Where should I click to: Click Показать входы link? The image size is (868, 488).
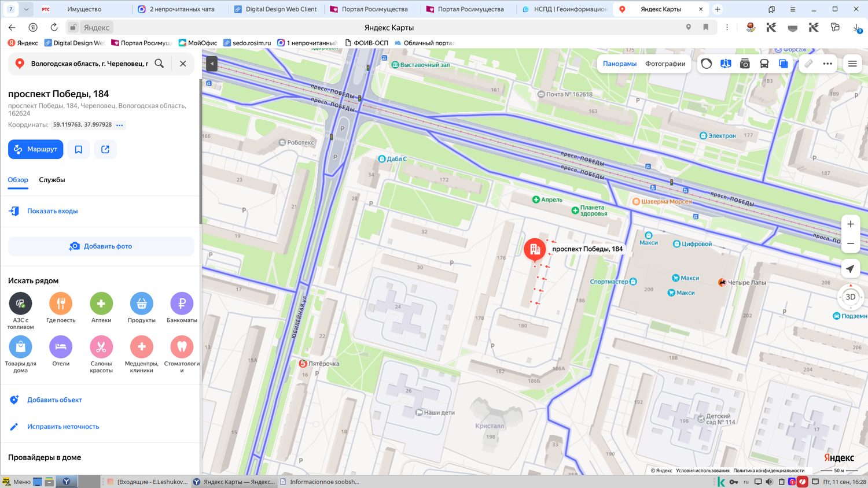(52, 211)
